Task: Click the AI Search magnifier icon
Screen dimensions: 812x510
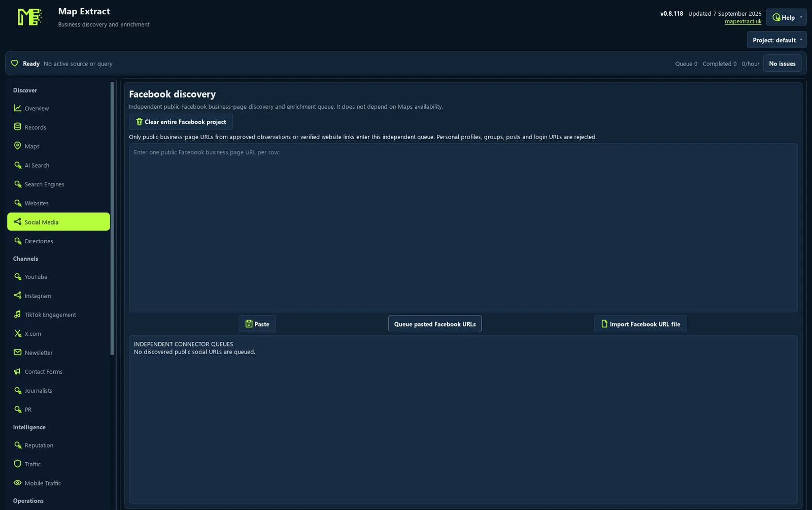Action: pos(18,165)
